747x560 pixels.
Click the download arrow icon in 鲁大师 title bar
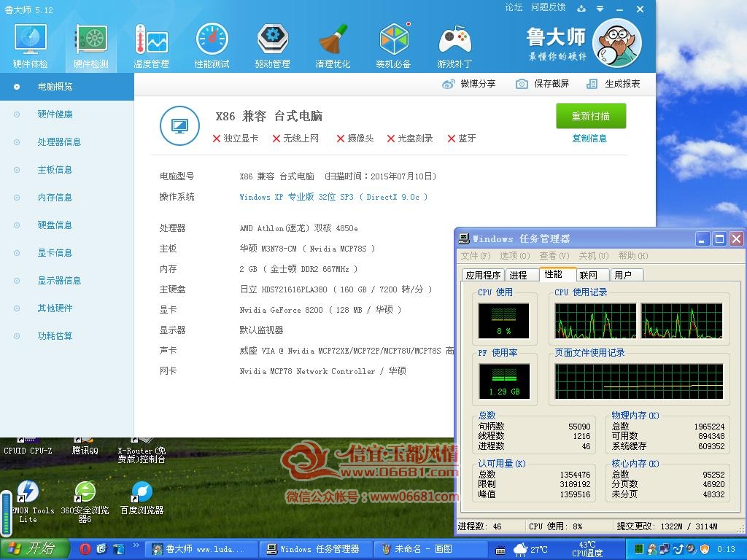581,8
